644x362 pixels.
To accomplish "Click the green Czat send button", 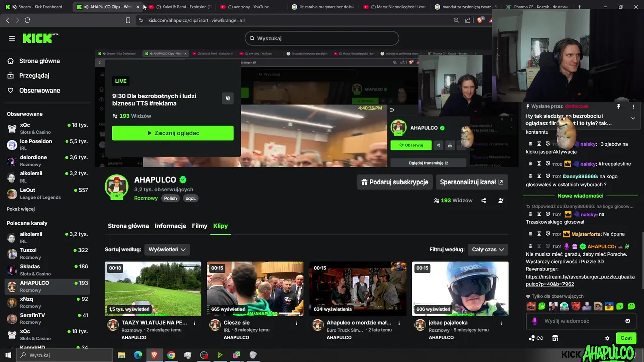I will click(626, 338).
